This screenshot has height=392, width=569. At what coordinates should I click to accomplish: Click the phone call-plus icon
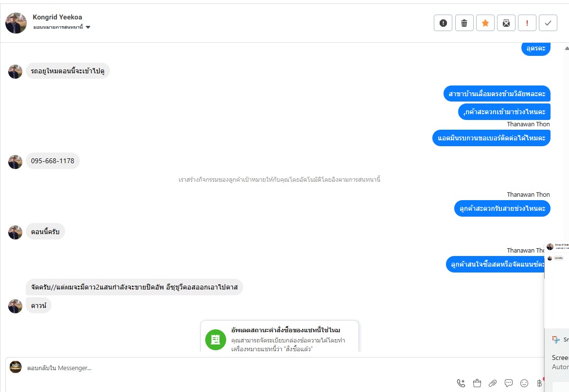[461, 383]
